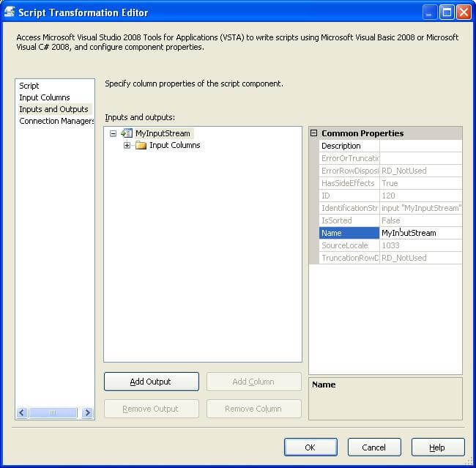This screenshot has height=468, width=476.
Task: Open the Help button
Action: (438, 447)
